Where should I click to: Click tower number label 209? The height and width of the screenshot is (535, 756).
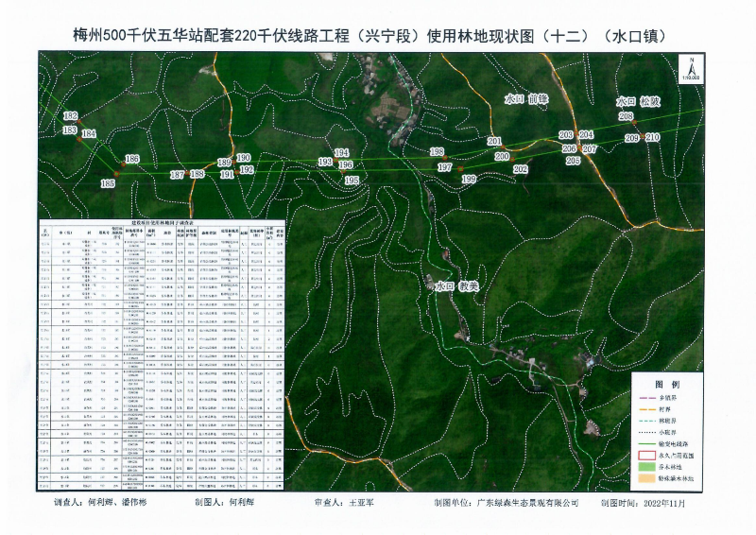[632, 138]
